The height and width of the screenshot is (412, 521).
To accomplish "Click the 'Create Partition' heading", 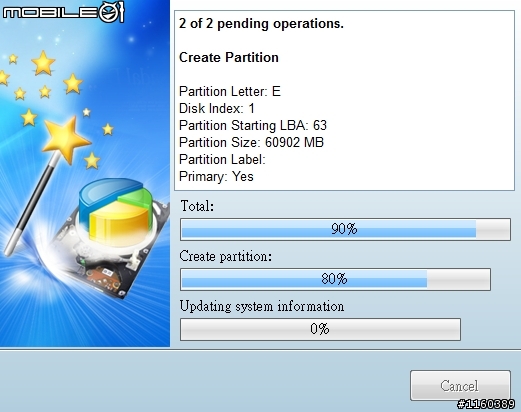I will tap(229, 57).
